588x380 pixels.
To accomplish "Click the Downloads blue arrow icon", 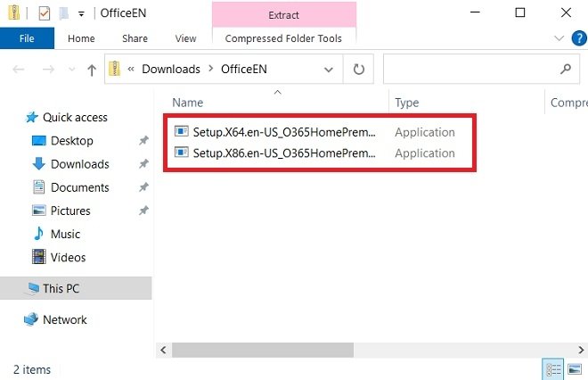I will 39,163.
